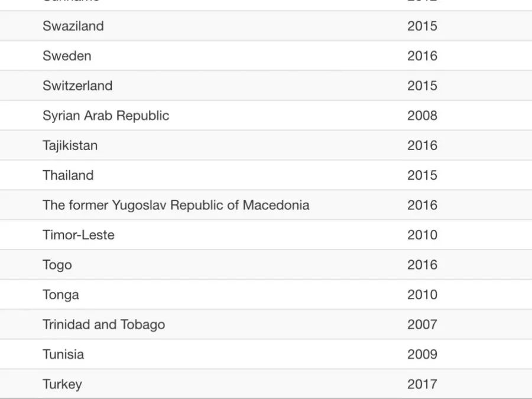Screen dimensions: 532x399
Task: Select the year cell for Timor-Leste
Action: click(x=422, y=235)
